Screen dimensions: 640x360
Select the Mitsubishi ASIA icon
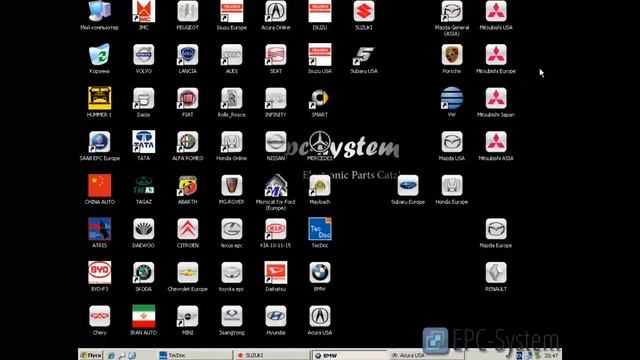click(496, 142)
